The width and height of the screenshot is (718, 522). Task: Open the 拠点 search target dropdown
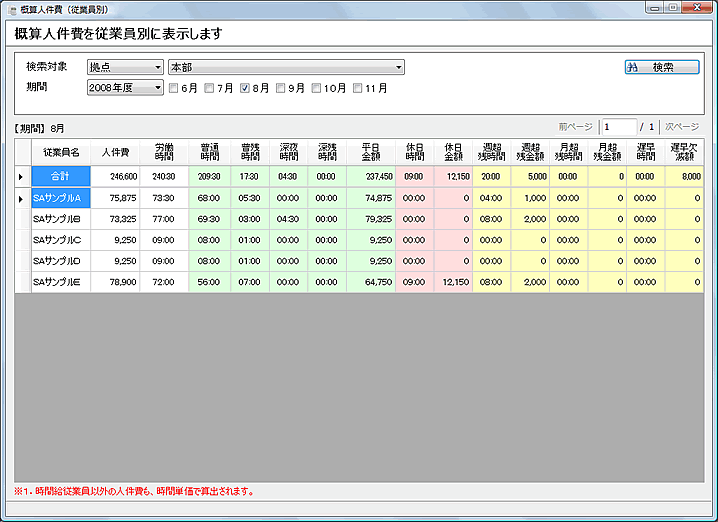[124, 68]
